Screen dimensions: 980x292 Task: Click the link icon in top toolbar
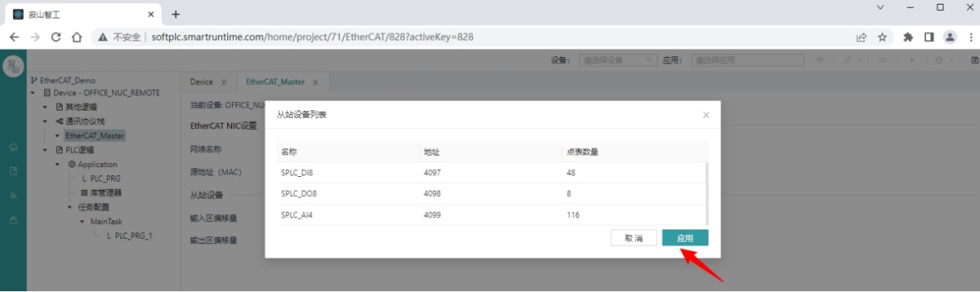click(847, 59)
